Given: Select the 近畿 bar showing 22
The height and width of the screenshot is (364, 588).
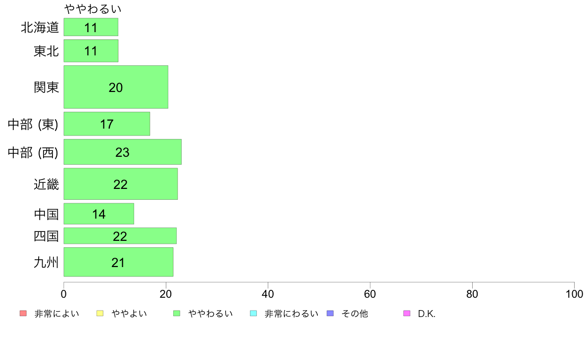Looking at the screenshot, I should pos(121,183).
